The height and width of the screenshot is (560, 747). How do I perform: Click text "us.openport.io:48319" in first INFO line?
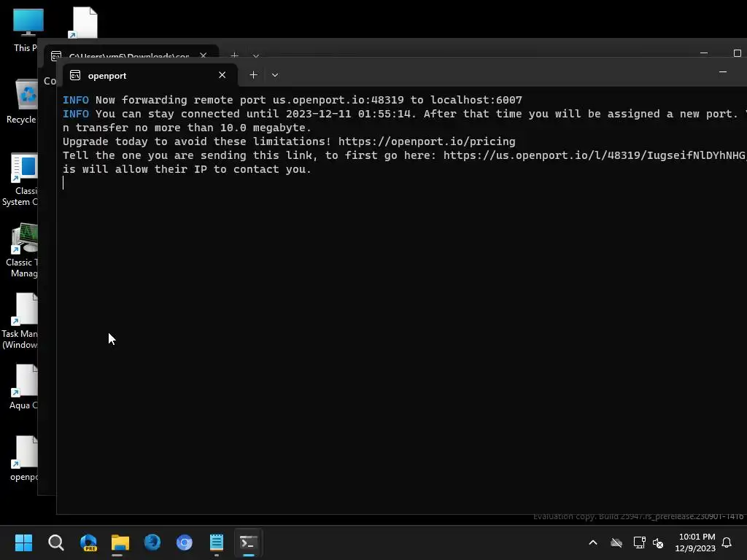(338, 100)
